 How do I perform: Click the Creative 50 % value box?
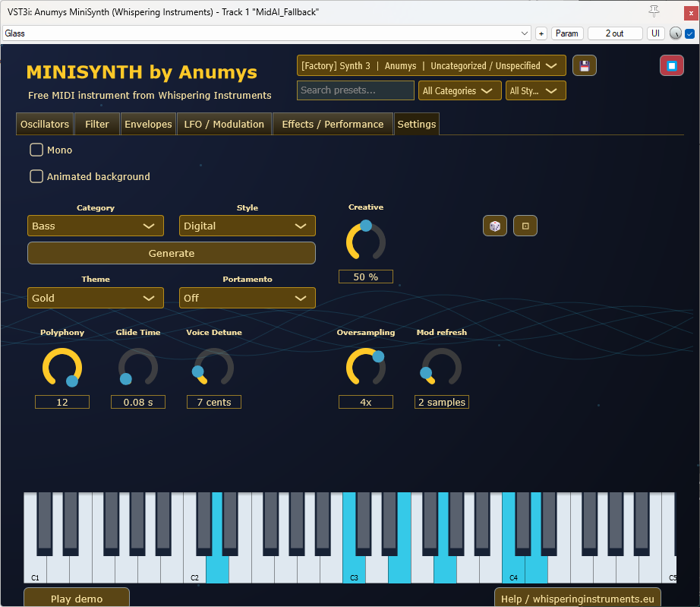click(x=366, y=277)
